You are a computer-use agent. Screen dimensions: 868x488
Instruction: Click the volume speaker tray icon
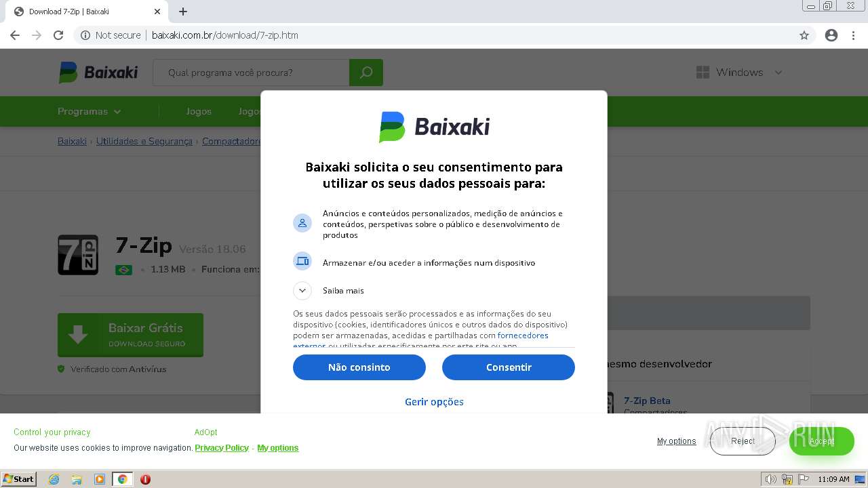[771, 479]
